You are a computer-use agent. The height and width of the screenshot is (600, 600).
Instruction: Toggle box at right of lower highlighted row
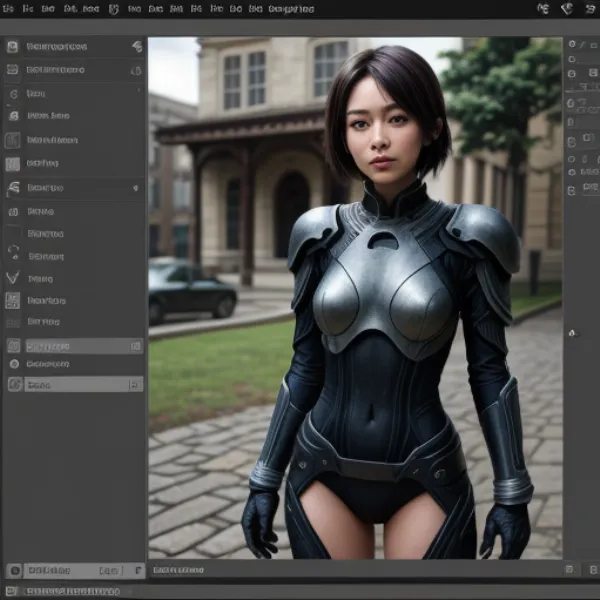[136, 384]
